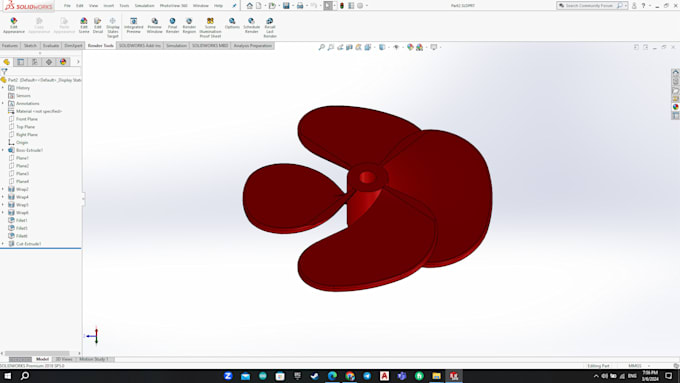This screenshot has width=680, height=383.
Task: Open the Save dropdown arrow
Action: (x=292, y=6)
